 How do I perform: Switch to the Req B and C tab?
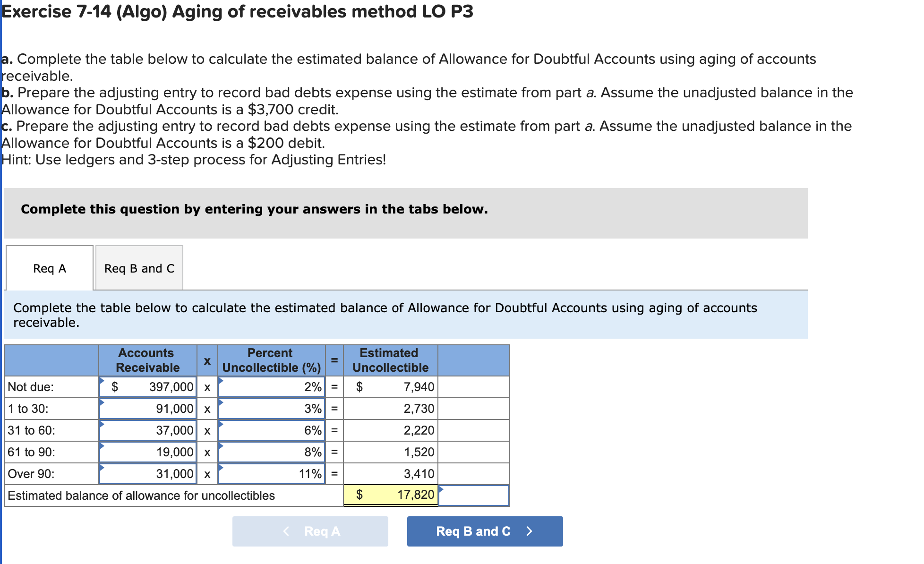pos(139,267)
